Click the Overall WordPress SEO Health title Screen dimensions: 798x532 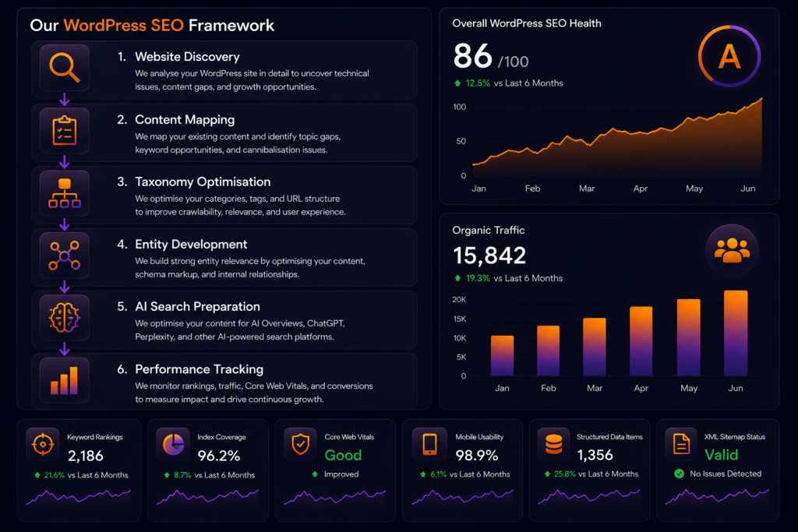tap(527, 23)
